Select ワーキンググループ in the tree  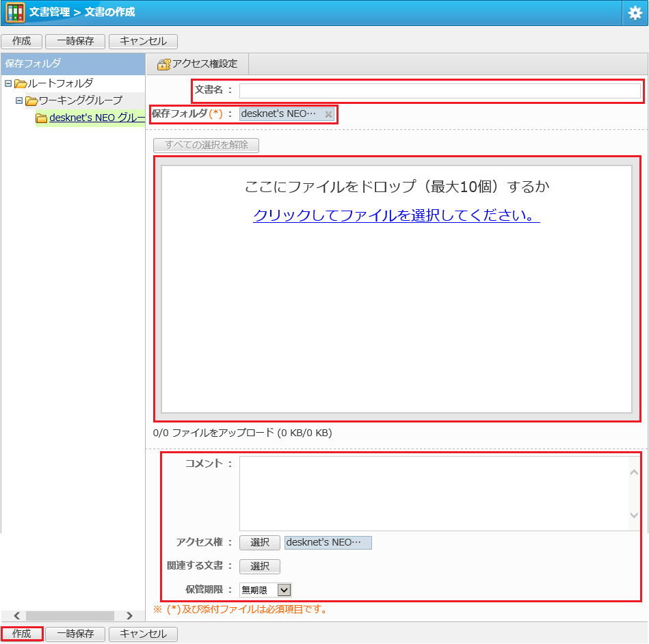pyautogui.click(x=80, y=100)
